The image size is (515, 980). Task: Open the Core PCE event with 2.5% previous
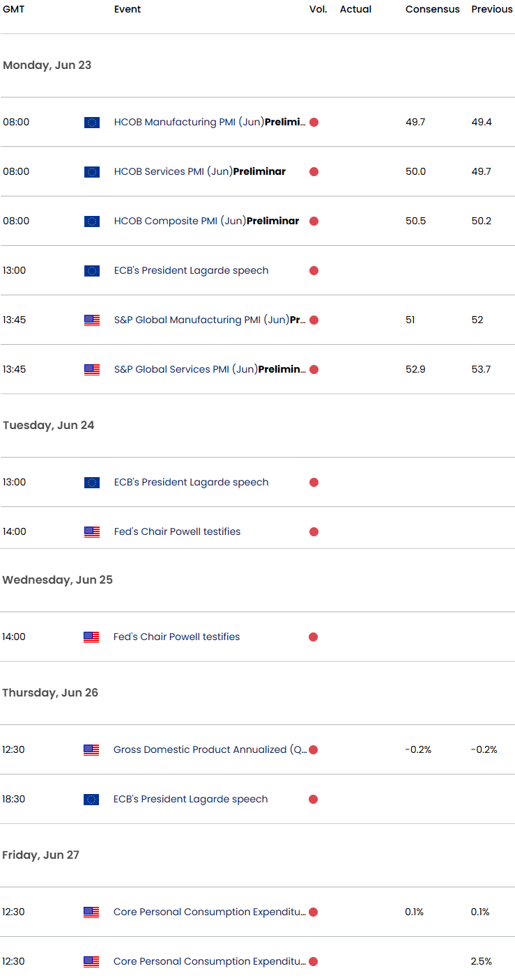209,962
